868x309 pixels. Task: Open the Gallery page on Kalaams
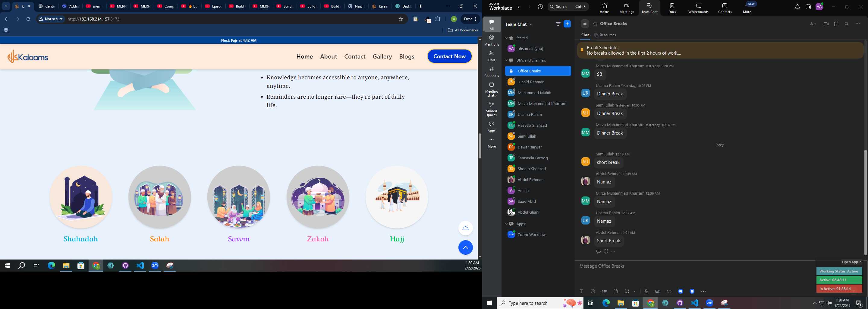click(x=382, y=56)
